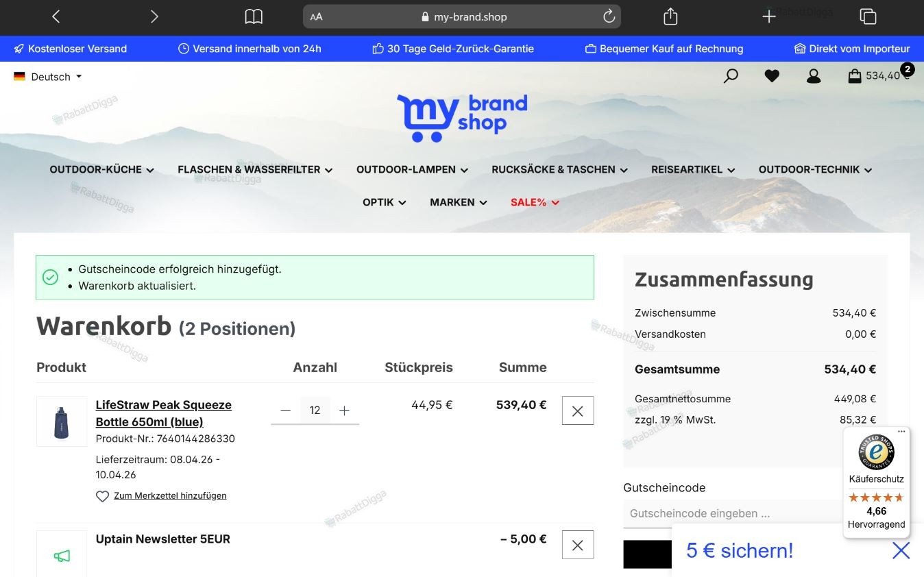Open Trusted Shops badge options dots

(x=901, y=432)
